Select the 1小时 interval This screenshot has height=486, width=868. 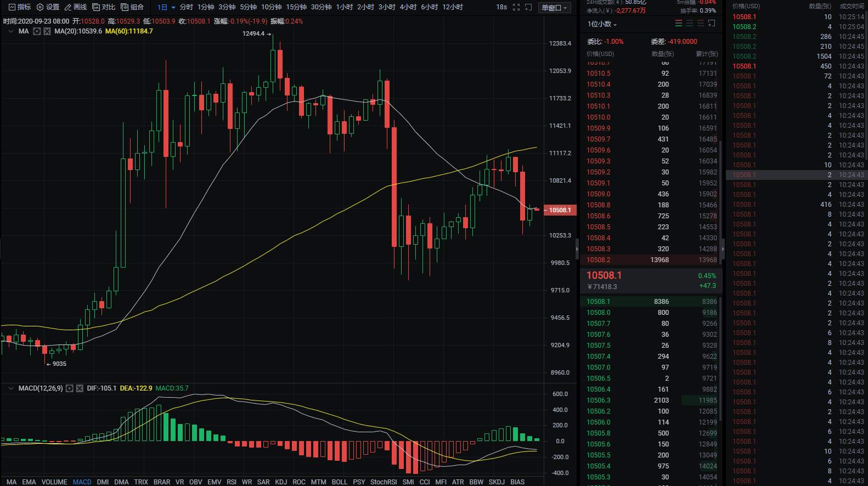pyautogui.click(x=345, y=7)
